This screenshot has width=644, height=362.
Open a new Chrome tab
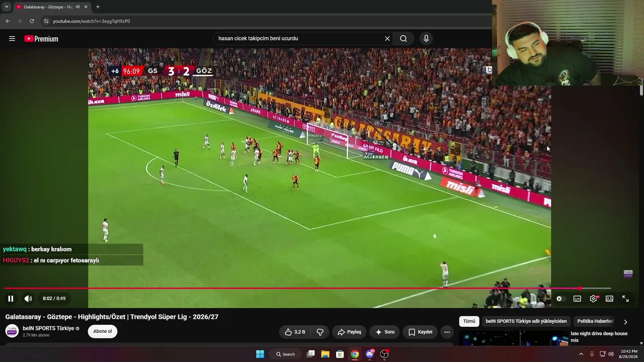coord(98,7)
